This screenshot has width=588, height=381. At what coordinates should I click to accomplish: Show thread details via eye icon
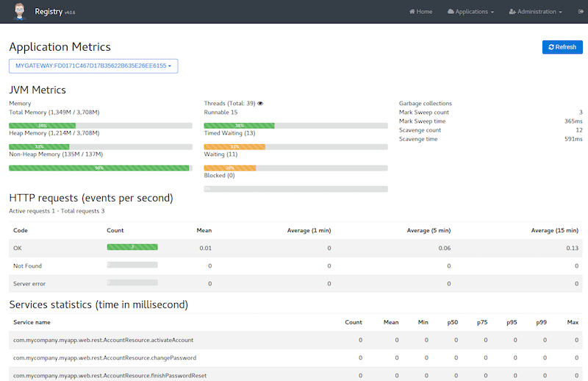[x=260, y=104]
